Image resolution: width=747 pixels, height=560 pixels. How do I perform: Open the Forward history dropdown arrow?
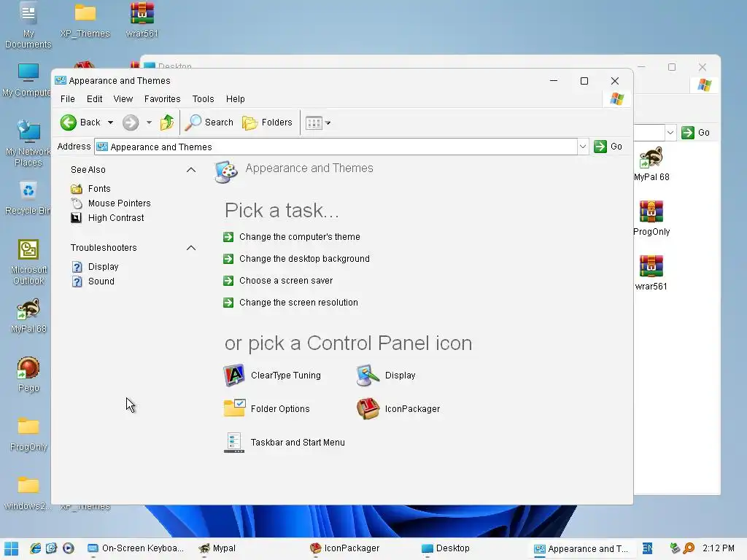click(149, 122)
